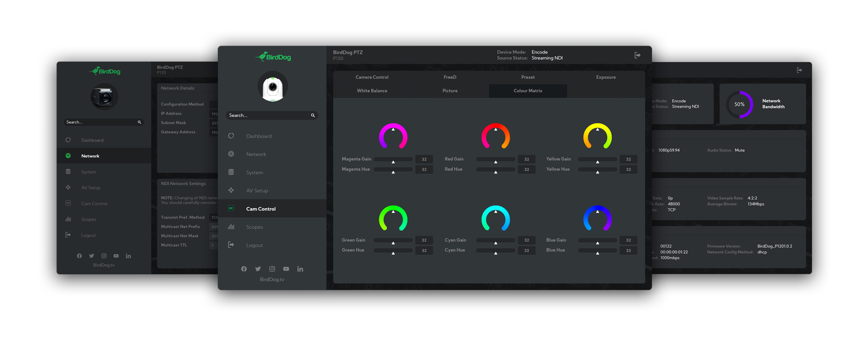
Task: Open Twitter icon in center window footer
Action: pos(258,269)
